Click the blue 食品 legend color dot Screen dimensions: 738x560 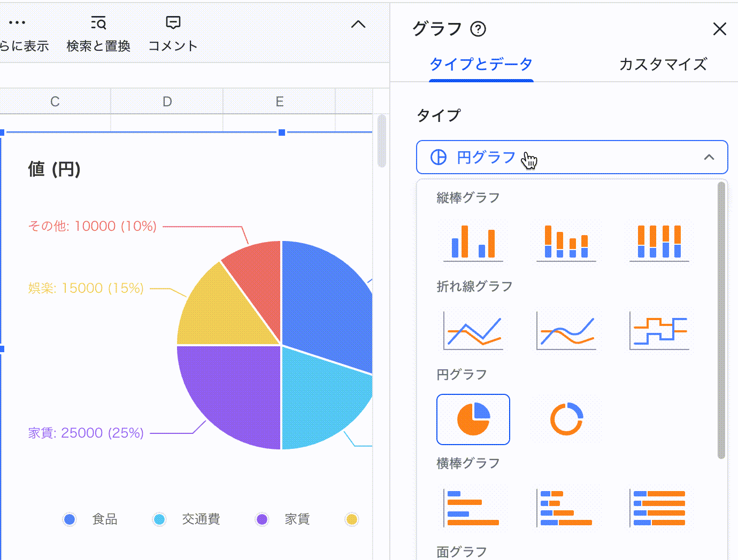(70, 519)
